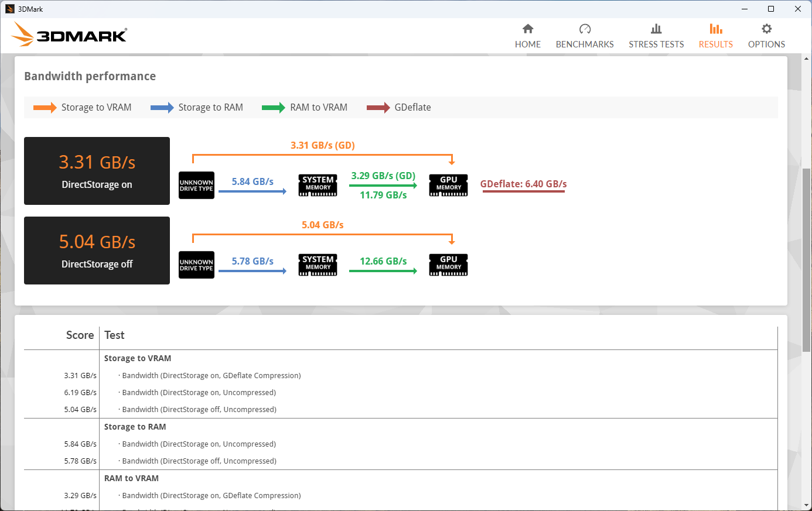Click the GPU Memory chip in DirectStorage off row
The width and height of the screenshot is (812, 511).
click(x=448, y=265)
